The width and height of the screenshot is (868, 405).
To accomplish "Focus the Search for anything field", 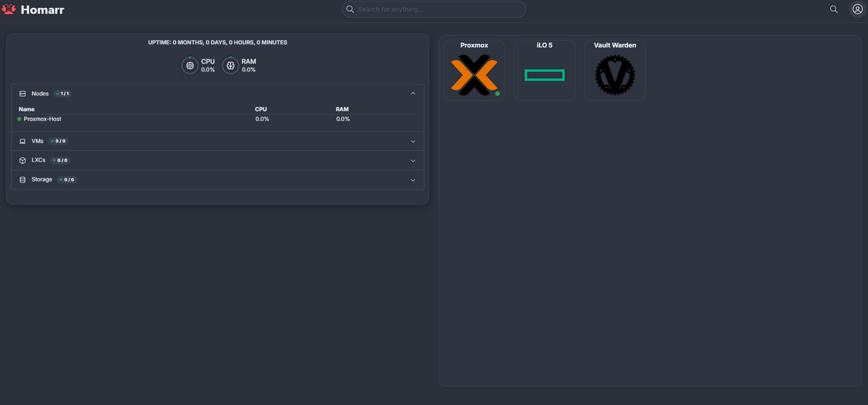I will 434,9.
